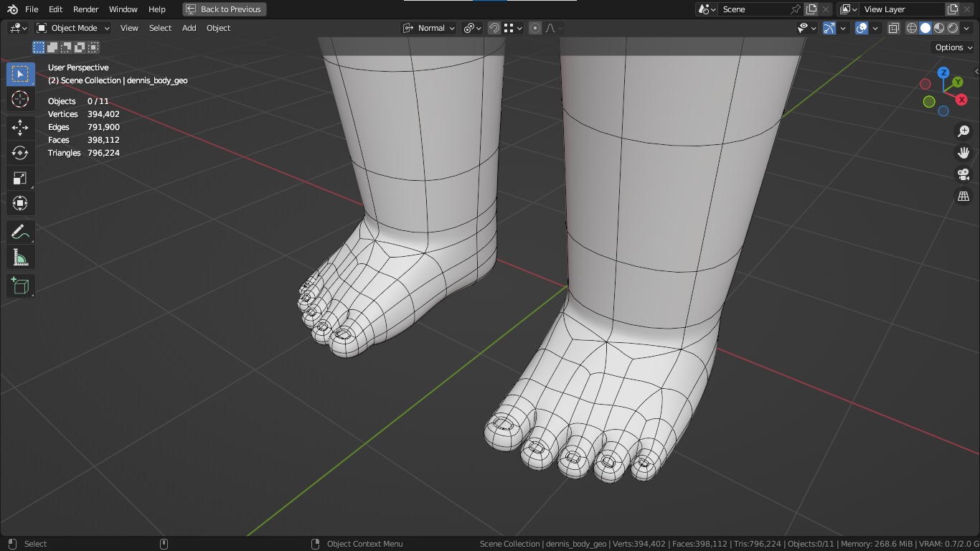Expand the shading options dropdown arrow
Image resolution: width=980 pixels, height=551 pixels.
click(966, 28)
